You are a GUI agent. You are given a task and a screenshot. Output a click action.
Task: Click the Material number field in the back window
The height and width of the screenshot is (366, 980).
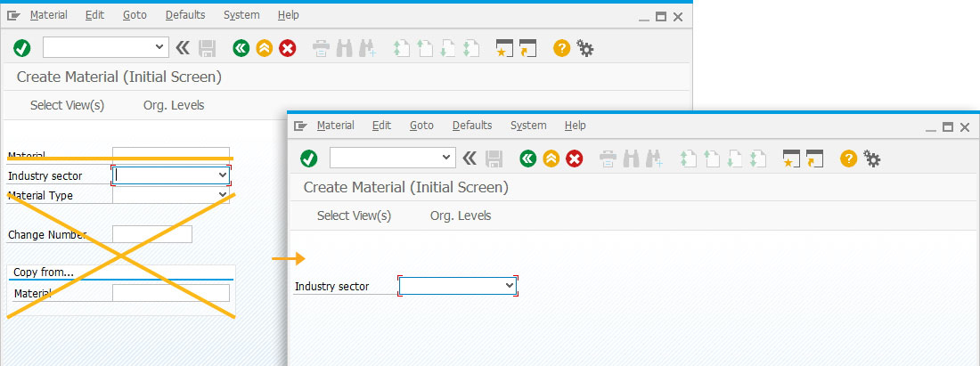click(171, 154)
